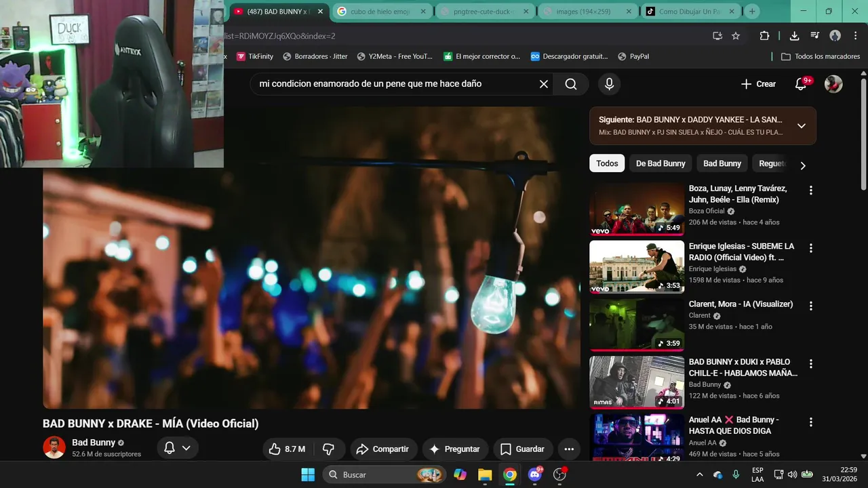Switch to the pngtree-cute-duck tab
868x488 pixels.
click(486, 12)
